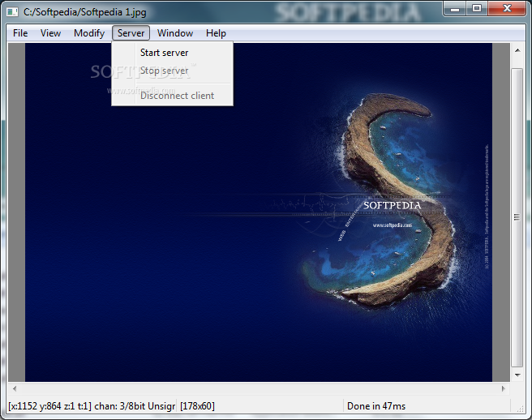
Task: Click the horizontal scrollbar left arrow
Action: pos(15,389)
